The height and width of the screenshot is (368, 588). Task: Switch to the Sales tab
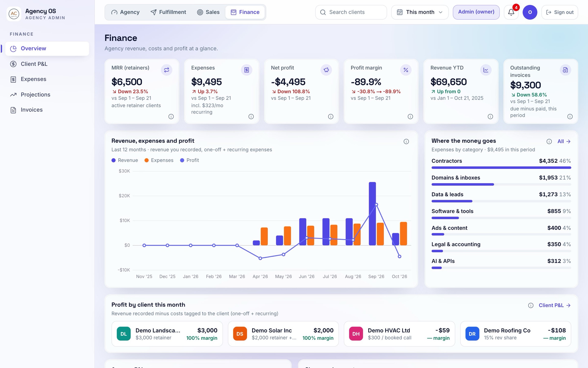click(x=208, y=12)
